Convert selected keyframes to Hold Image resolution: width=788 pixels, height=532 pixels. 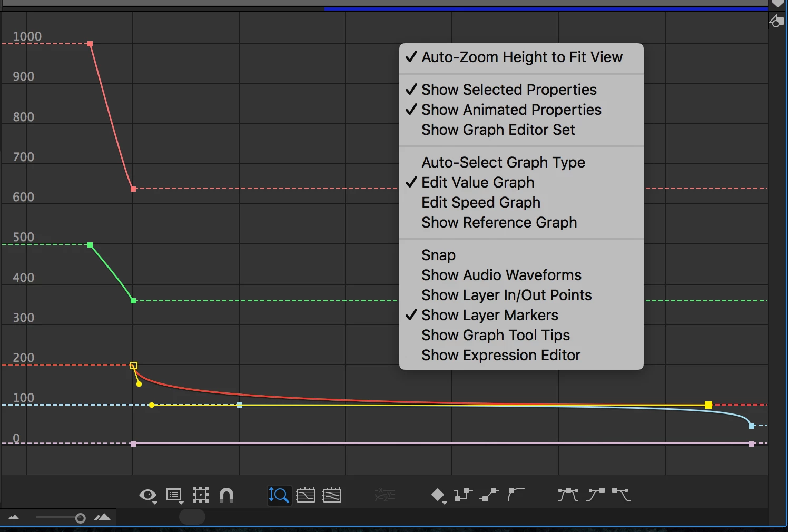pos(463,495)
